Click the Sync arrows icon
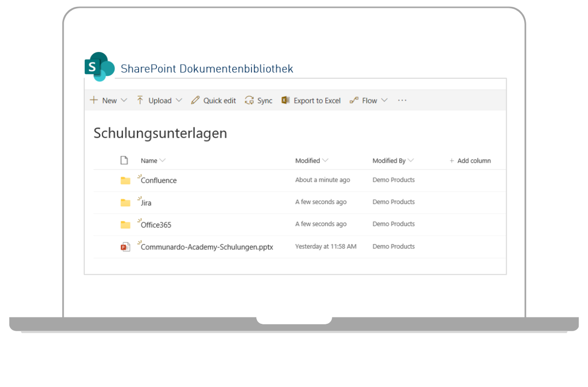 pos(249,100)
